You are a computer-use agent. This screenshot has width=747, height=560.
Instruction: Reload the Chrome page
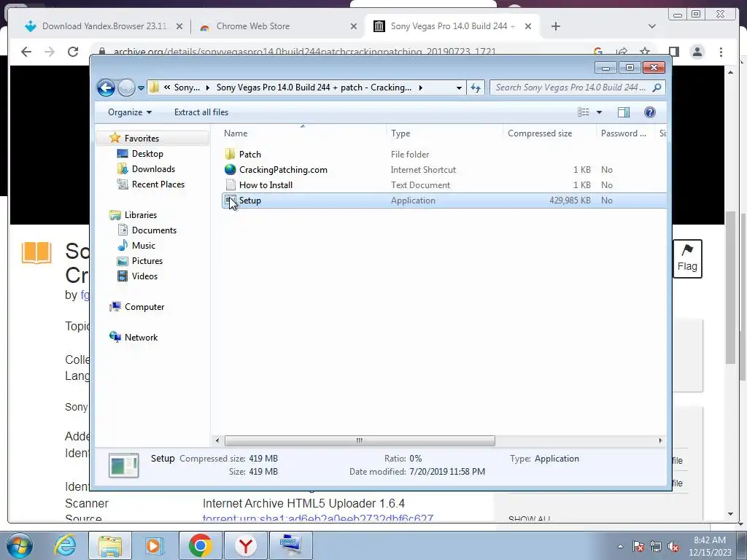[73, 52]
